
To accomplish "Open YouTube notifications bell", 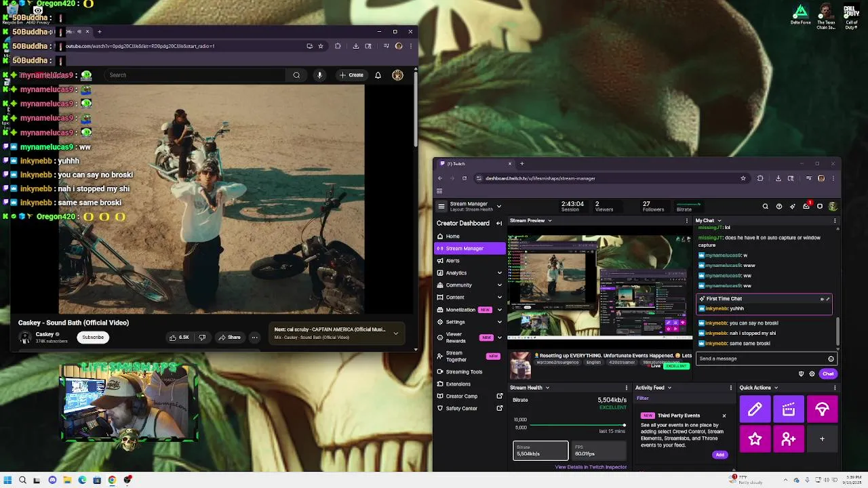I will point(378,75).
